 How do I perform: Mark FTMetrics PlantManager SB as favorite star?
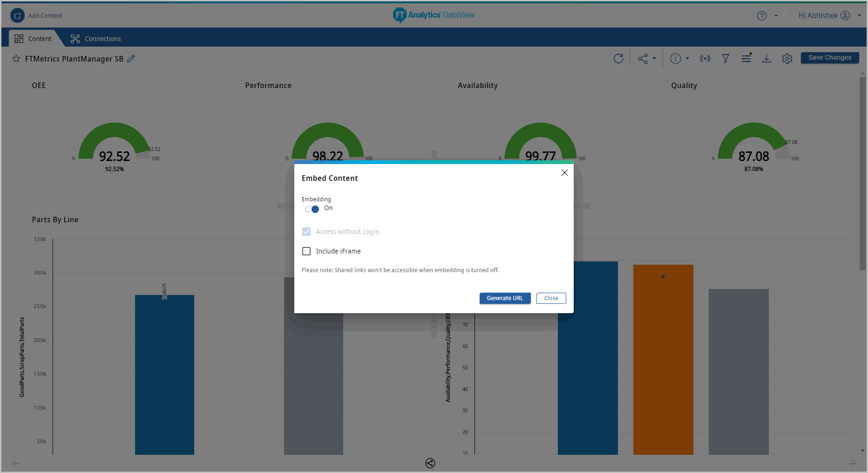pyautogui.click(x=16, y=59)
